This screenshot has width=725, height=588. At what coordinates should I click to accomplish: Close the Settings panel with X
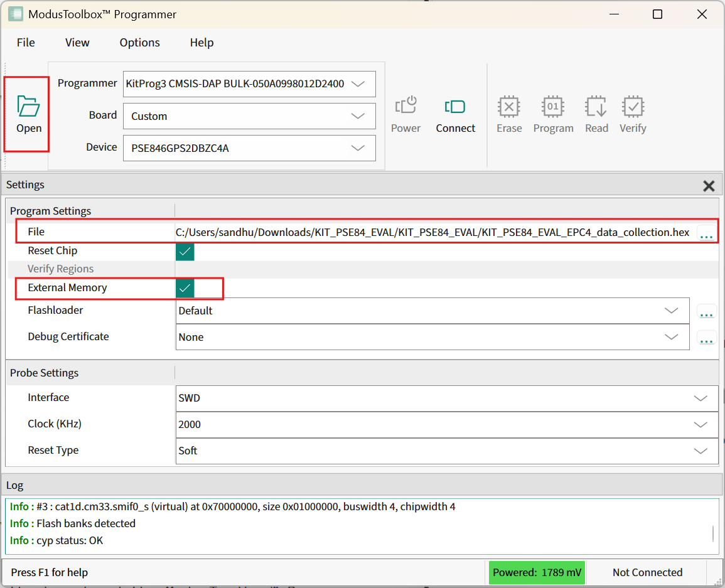[709, 186]
